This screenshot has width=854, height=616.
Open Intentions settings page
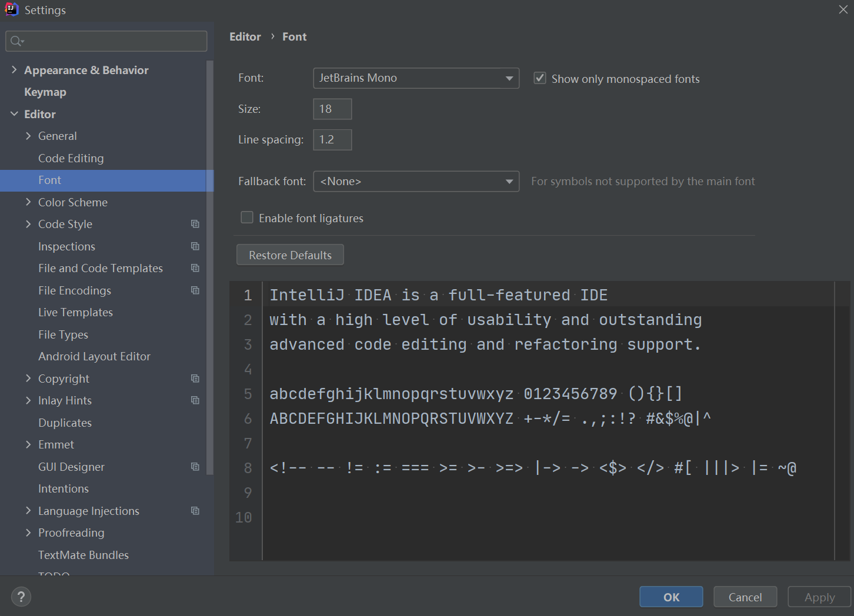pyautogui.click(x=64, y=488)
